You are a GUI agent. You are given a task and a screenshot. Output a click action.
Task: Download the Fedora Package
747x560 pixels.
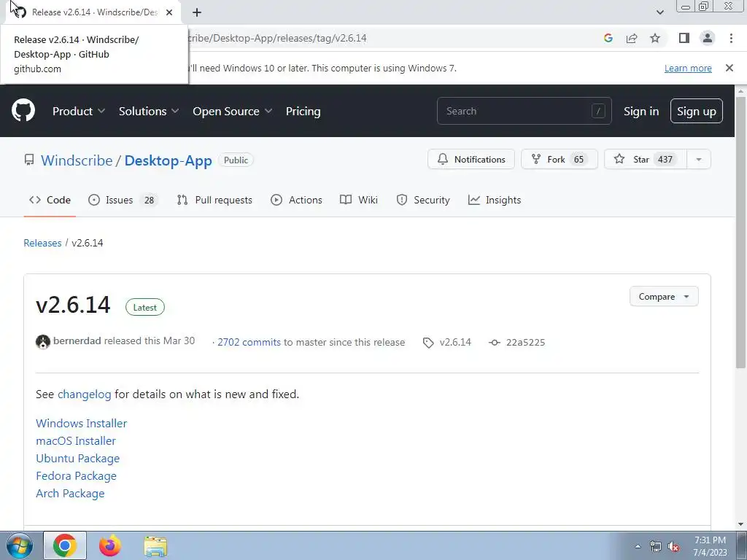click(x=76, y=475)
